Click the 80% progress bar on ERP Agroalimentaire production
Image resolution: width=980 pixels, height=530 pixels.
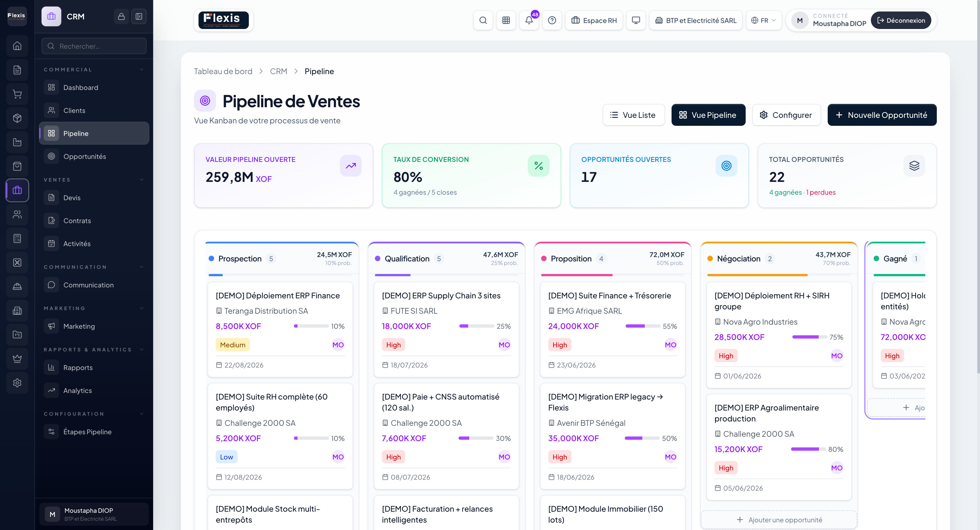(x=809, y=449)
